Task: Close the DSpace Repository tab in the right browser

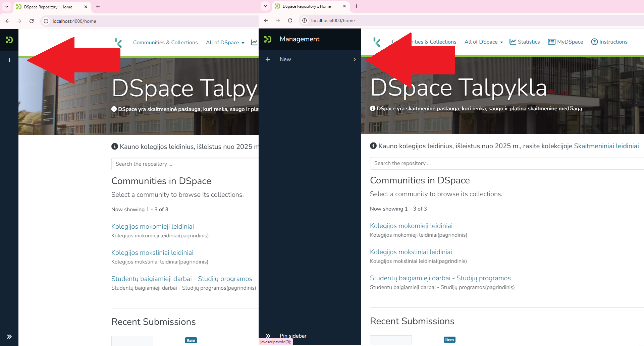Action: pyautogui.click(x=344, y=6)
